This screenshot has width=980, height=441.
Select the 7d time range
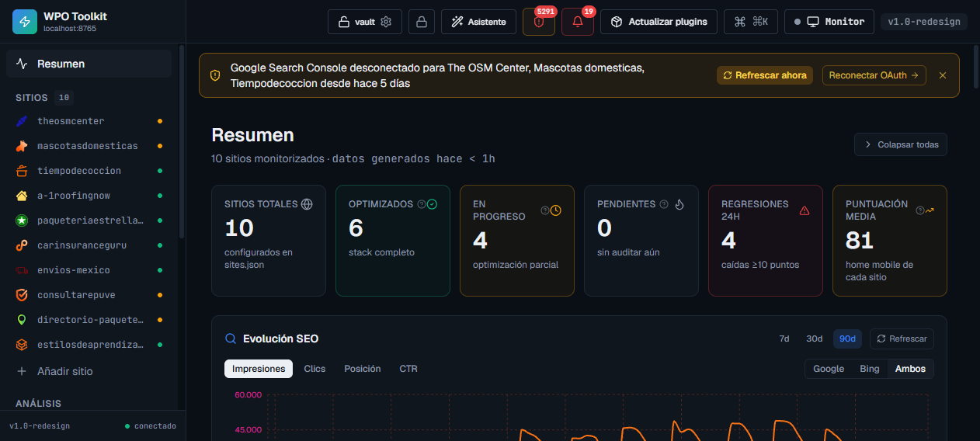[x=784, y=339]
